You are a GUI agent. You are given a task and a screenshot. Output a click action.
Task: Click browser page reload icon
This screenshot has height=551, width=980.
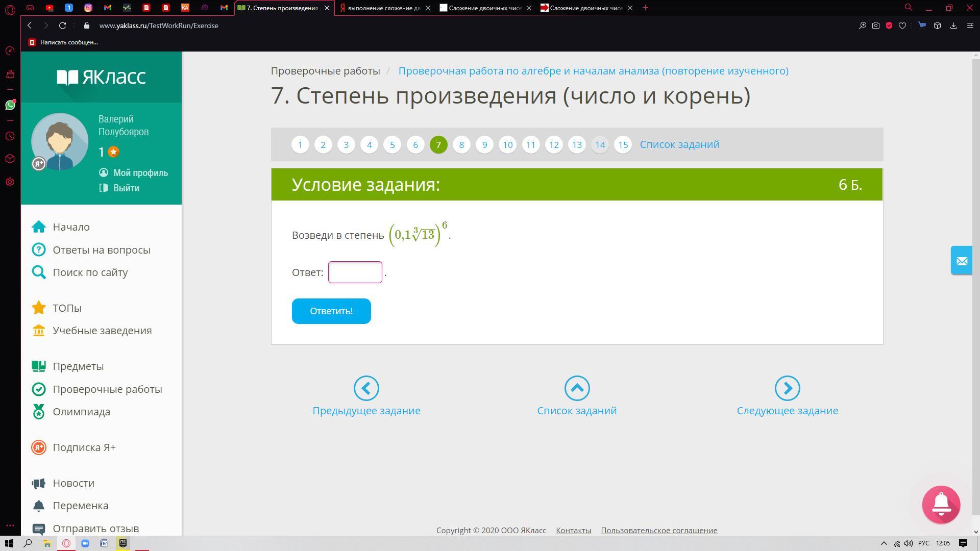pos(62,26)
